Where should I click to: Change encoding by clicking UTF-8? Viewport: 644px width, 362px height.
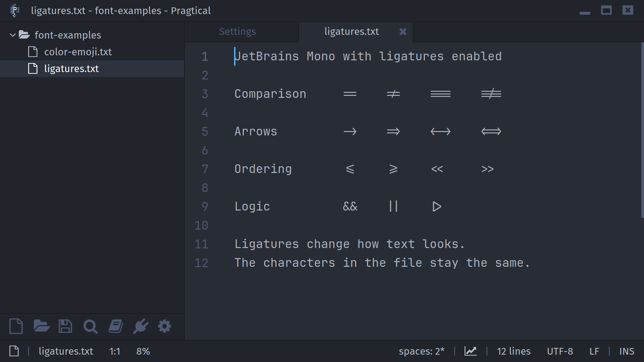560,351
